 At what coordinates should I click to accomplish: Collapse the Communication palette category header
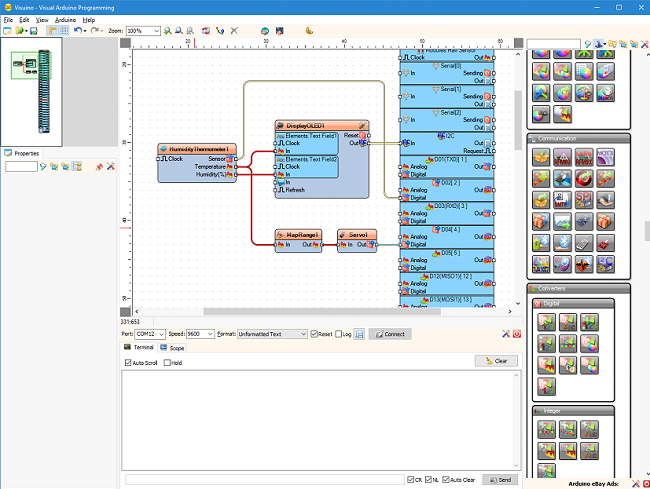579,138
